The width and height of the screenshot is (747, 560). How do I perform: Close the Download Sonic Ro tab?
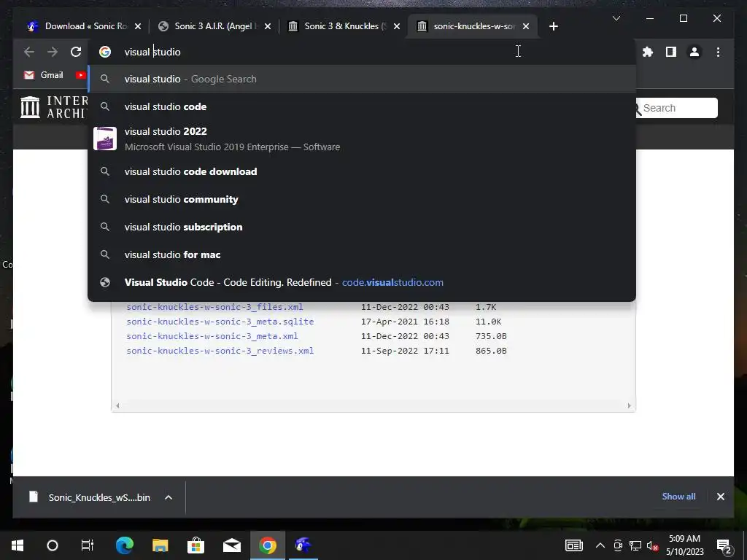(x=138, y=26)
